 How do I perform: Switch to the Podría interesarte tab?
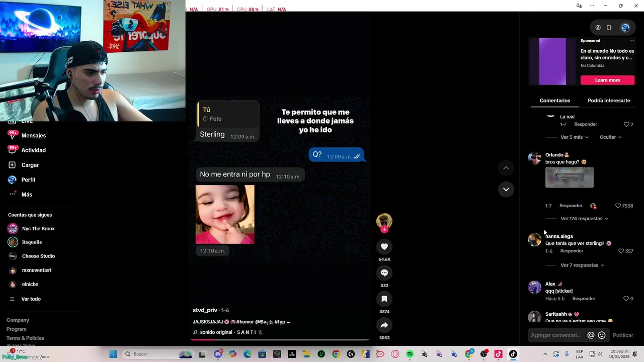coord(609,101)
